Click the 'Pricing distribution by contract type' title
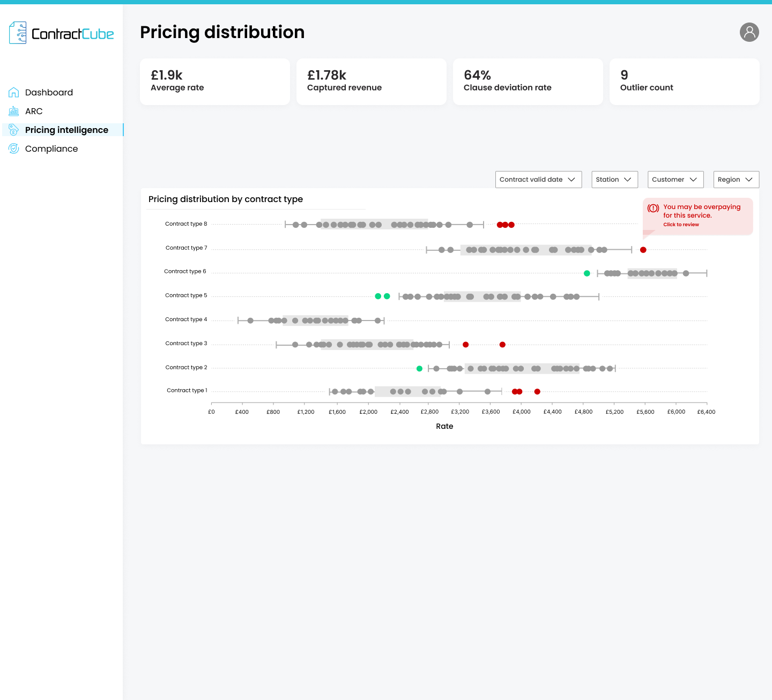Viewport: 772px width, 700px height. [226, 199]
